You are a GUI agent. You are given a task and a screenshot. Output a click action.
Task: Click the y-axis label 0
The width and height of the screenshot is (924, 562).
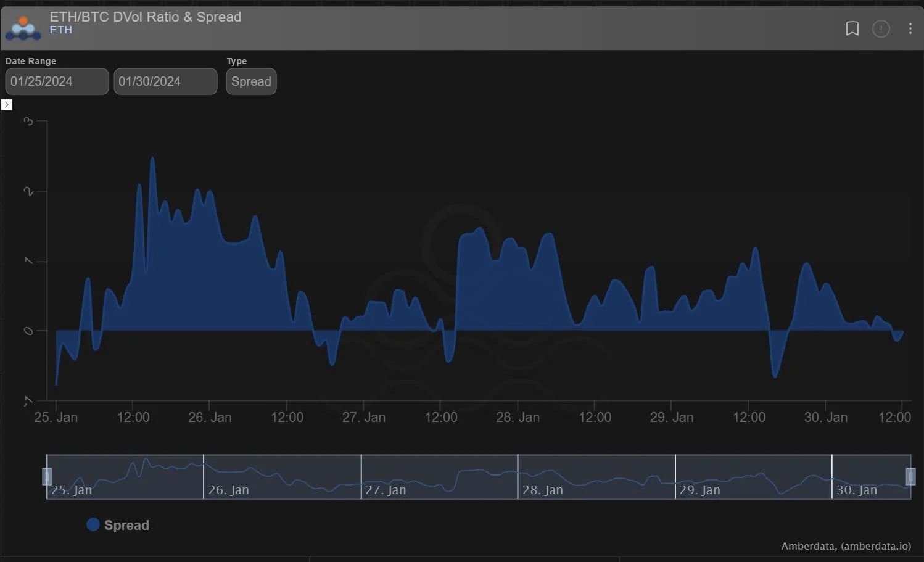[x=28, y=331]
